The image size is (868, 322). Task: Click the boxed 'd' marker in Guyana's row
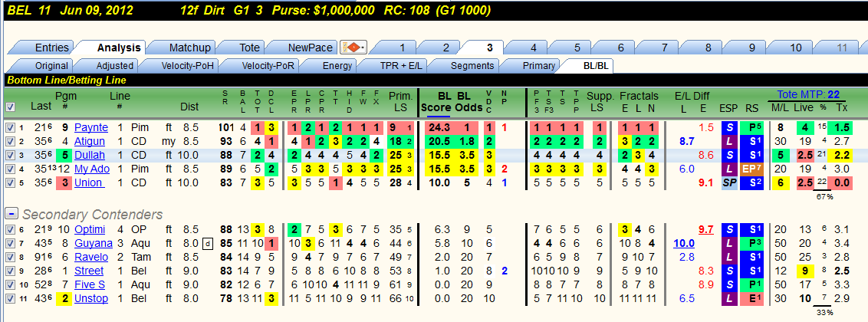(x=208, y=244)
